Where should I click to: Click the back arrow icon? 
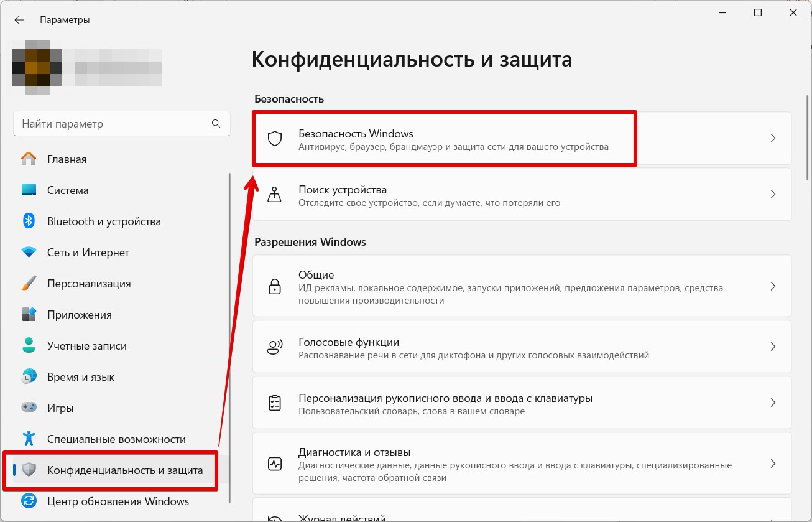tap(19, 20)
